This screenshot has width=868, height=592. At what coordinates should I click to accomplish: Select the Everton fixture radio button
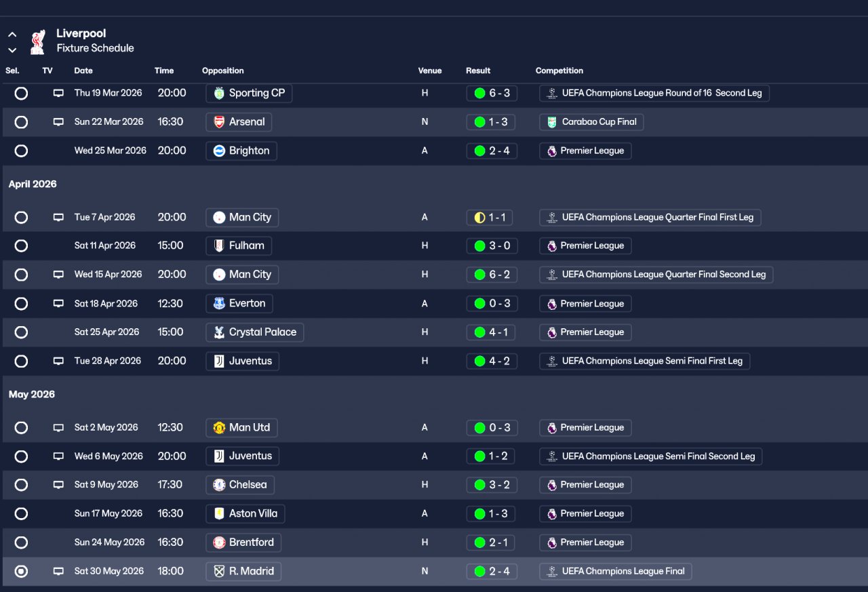pyautogui.click(x=21, y=304)
